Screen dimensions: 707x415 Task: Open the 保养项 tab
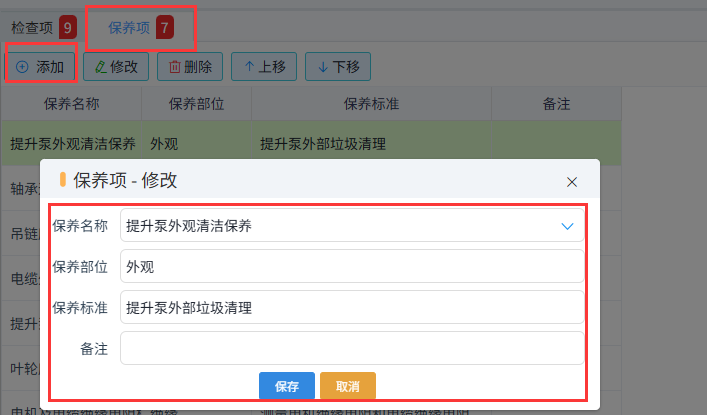click(141, 28)
